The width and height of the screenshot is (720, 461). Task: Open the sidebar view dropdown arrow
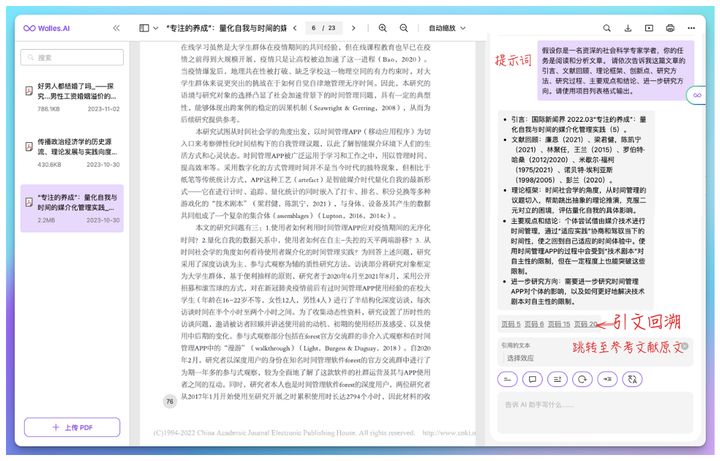point(156,28)
